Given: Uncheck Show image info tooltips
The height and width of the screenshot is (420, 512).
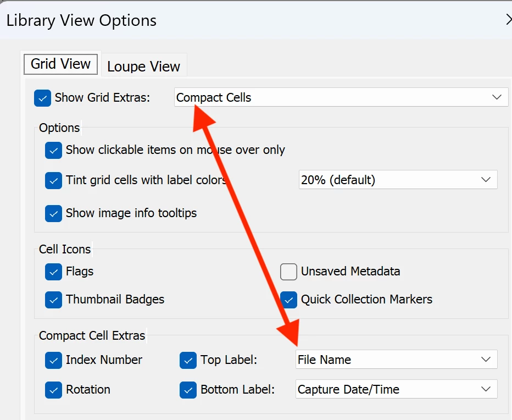Looking at the screenshot, I should point(54,213).
